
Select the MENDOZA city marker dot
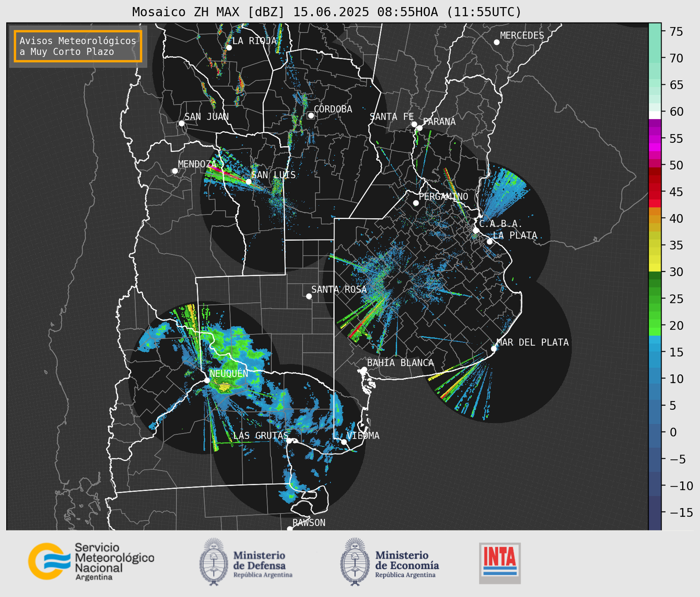pyautogui.click(x=175, y=171)
